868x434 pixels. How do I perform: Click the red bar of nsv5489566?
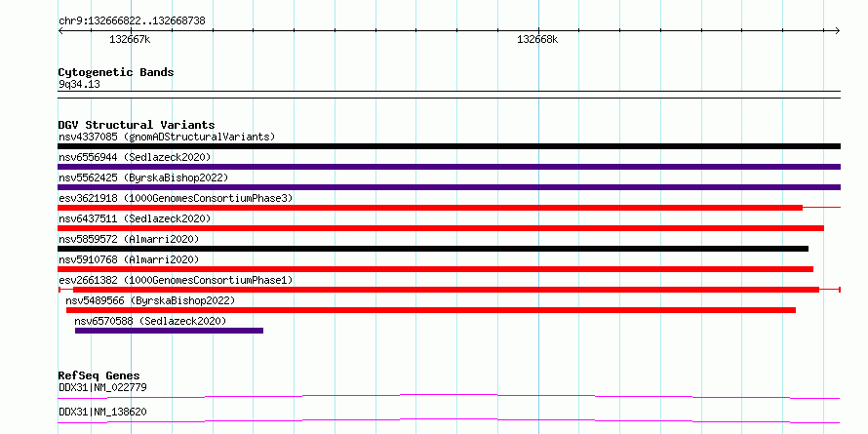[x=431, y=310]
